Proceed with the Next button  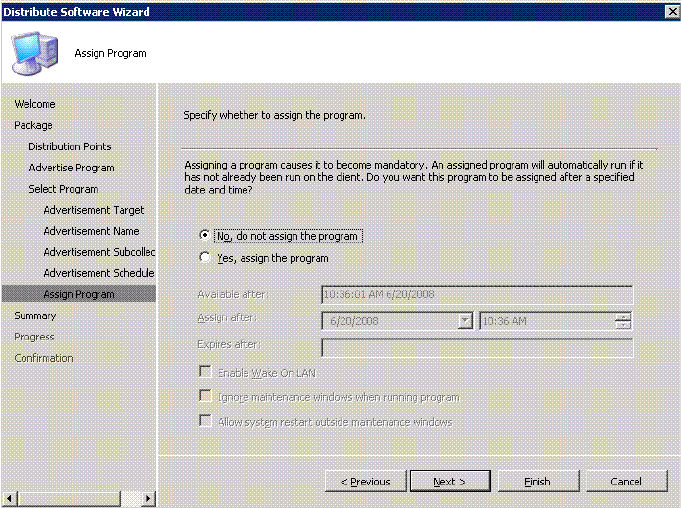point(450,481)
